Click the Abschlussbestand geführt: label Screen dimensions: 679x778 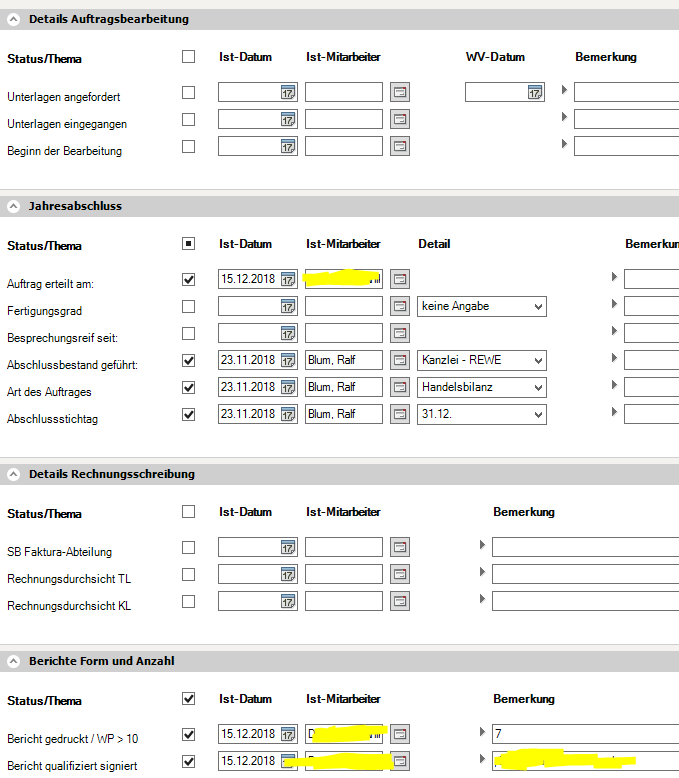point(72,365)
